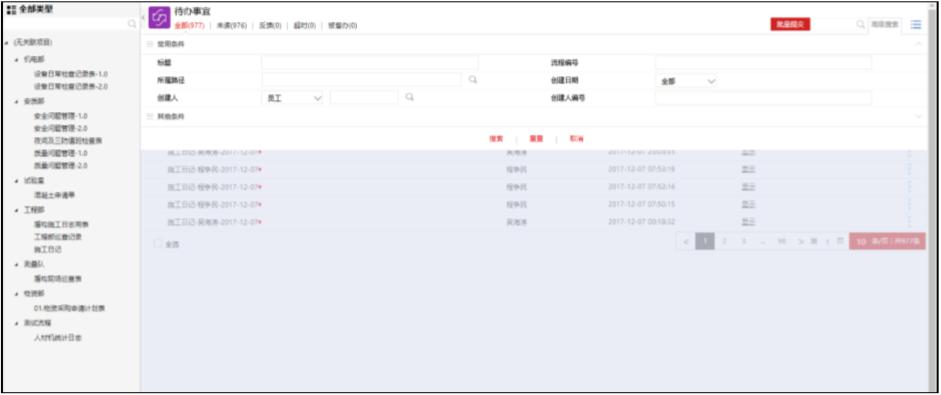Click the 创建人 name input field
The height and width of the screenshot is (395, 941).
[364, 97]
